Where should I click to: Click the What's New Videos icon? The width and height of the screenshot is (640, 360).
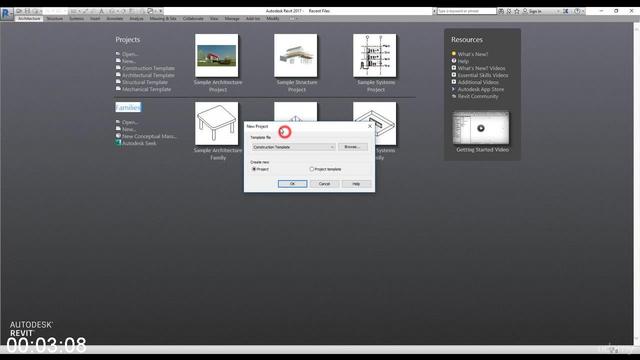[x=453, y=68]
